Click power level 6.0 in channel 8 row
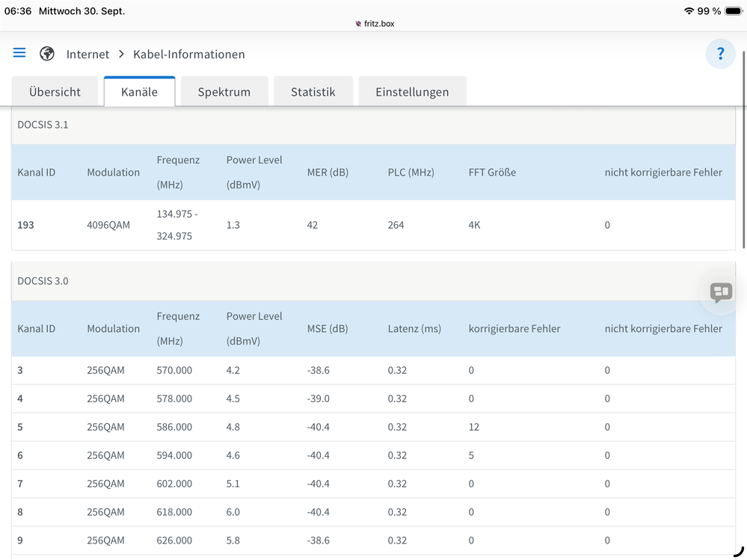The image size is (747, 560). [x=233, y=512]
